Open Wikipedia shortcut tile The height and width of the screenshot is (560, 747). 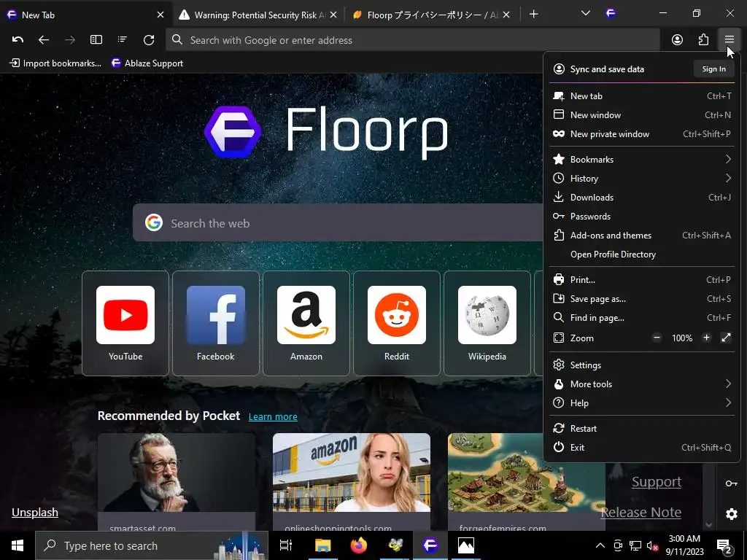click(487, 323)
